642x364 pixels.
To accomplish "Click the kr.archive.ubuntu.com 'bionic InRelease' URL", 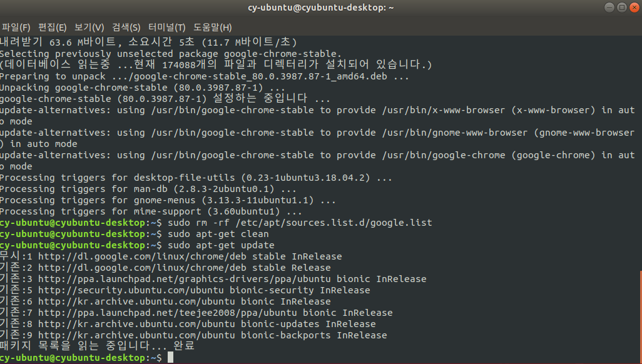I will [184, 301].
